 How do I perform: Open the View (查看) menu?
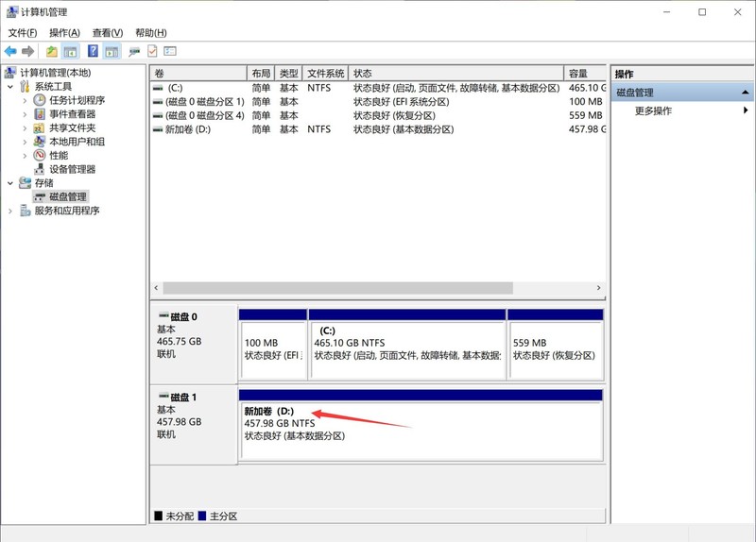(x=108, y=33)
